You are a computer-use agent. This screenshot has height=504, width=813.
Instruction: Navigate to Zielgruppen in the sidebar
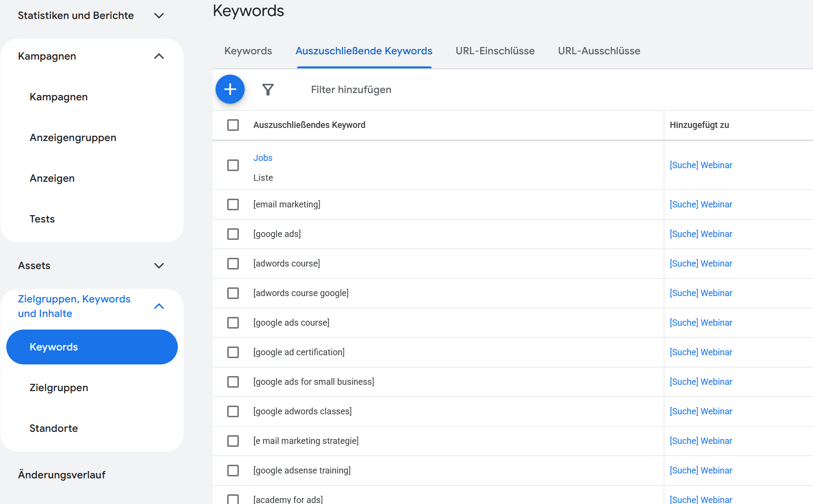tap(59, 387)
